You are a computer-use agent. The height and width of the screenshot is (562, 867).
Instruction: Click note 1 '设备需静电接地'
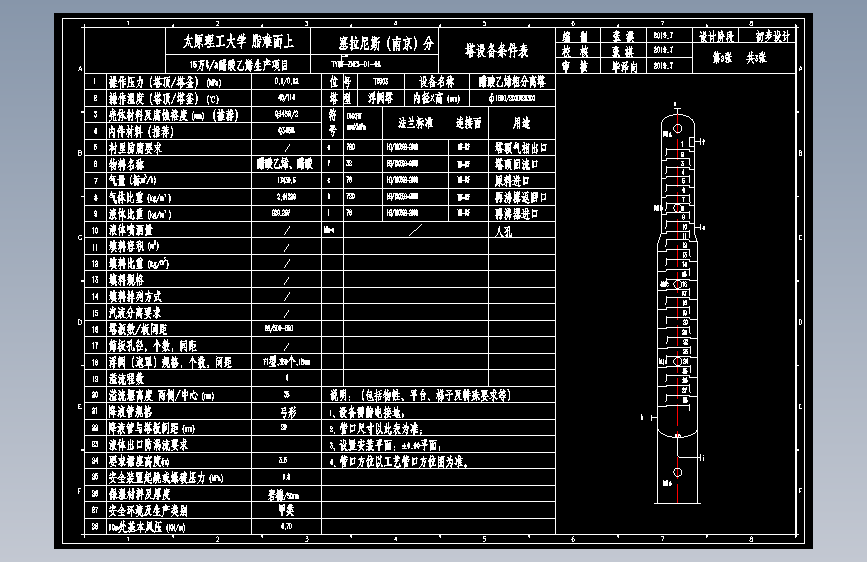pos(367,413)
